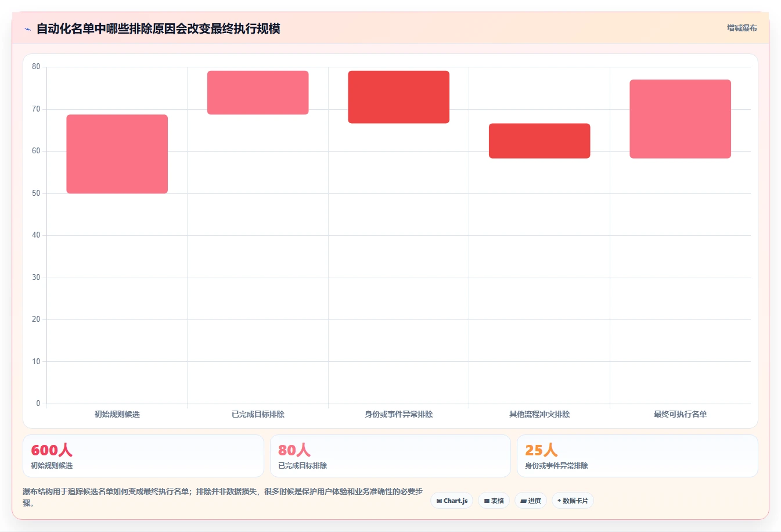
Task: Open the 25人 身份或事件异常排除 data card
Action: pos(638,456)
